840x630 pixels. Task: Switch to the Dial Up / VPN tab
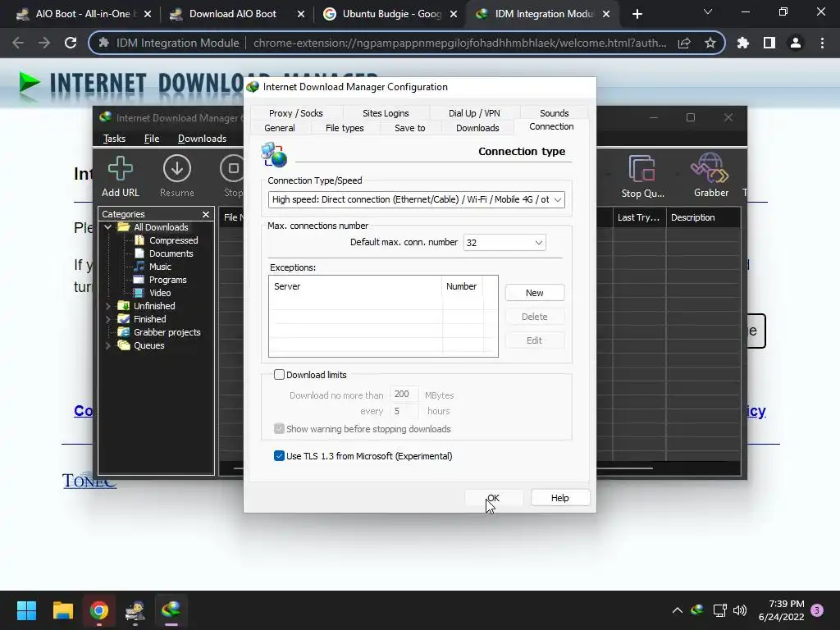click(474, 113)
